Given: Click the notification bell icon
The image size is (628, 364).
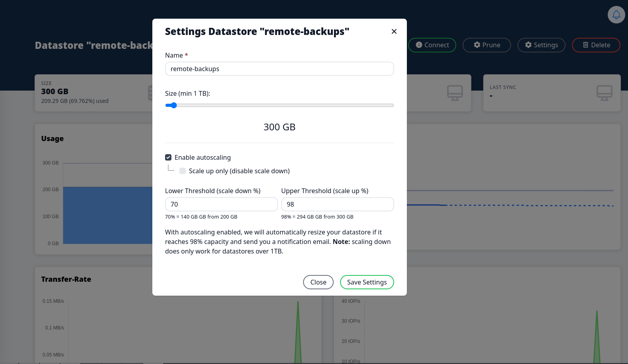Looking at the screenshot, I should 616,15.
